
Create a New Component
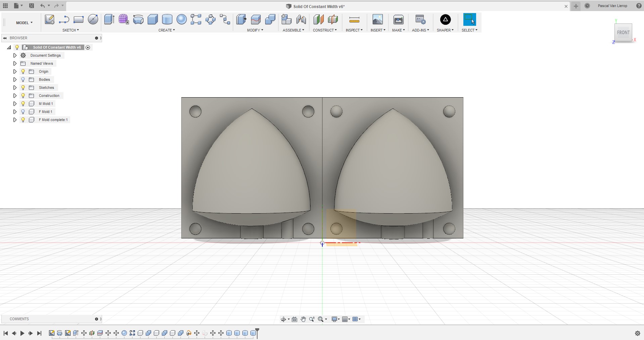pos(286,19)
